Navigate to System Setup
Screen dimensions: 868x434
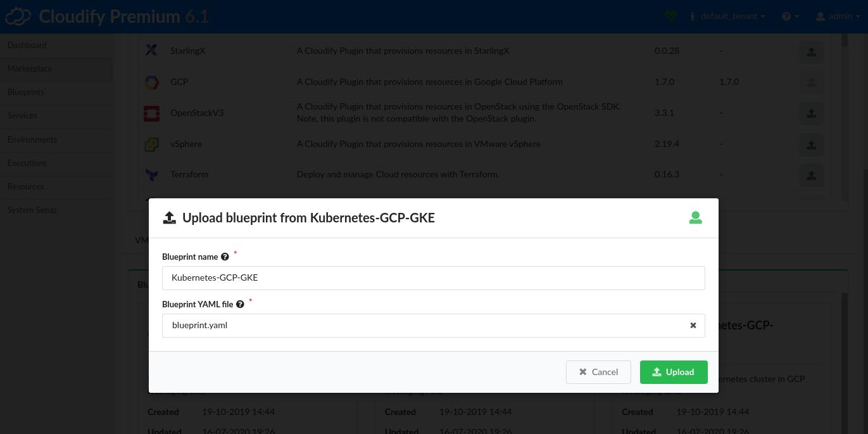[32, 210]
